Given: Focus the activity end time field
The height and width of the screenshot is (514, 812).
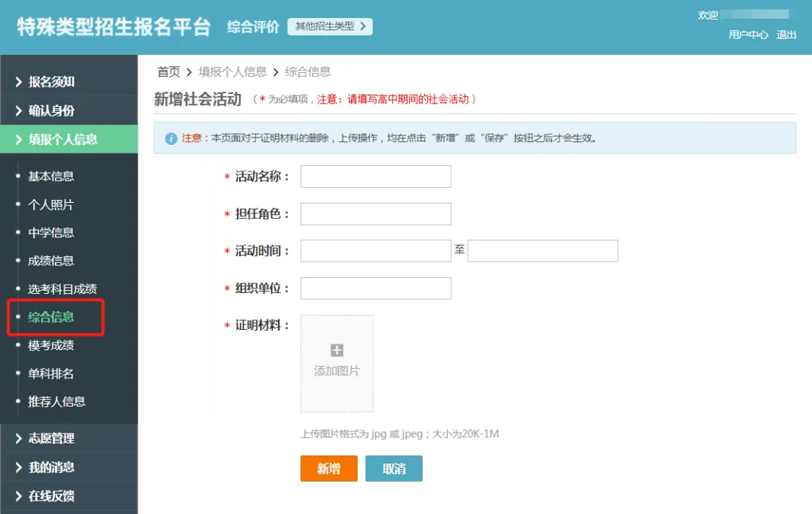Looking at the screenshot, I should (543, 251).
